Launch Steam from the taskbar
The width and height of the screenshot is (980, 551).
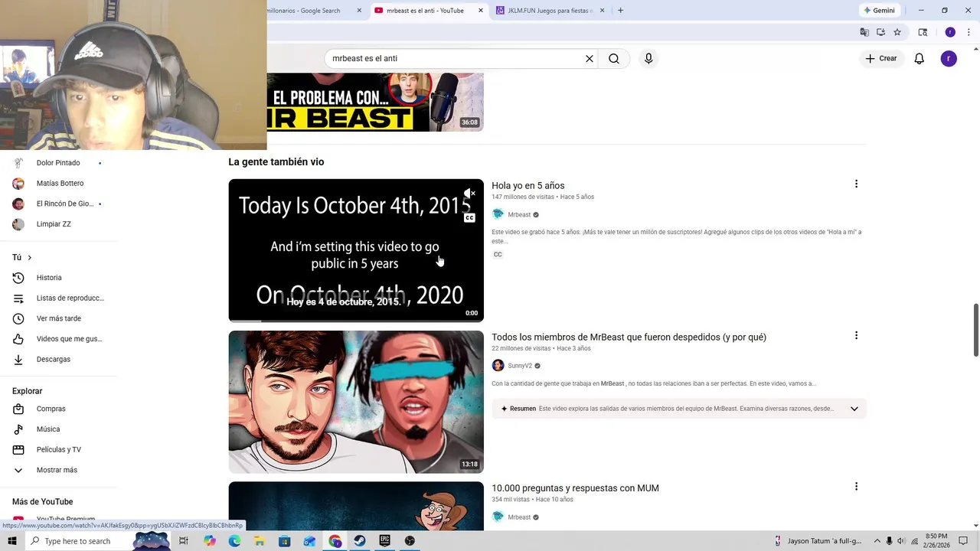[x=359, y=541]
